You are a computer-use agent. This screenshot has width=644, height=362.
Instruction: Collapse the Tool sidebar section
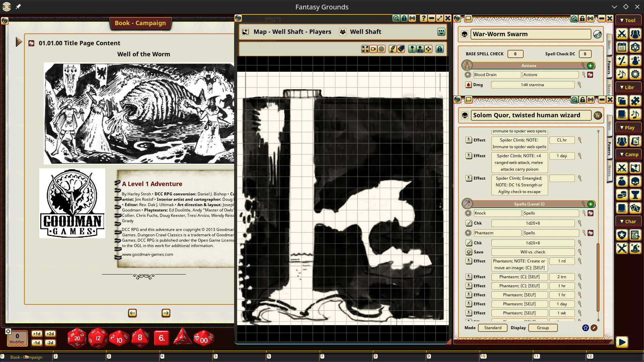[x=628, y=20]
